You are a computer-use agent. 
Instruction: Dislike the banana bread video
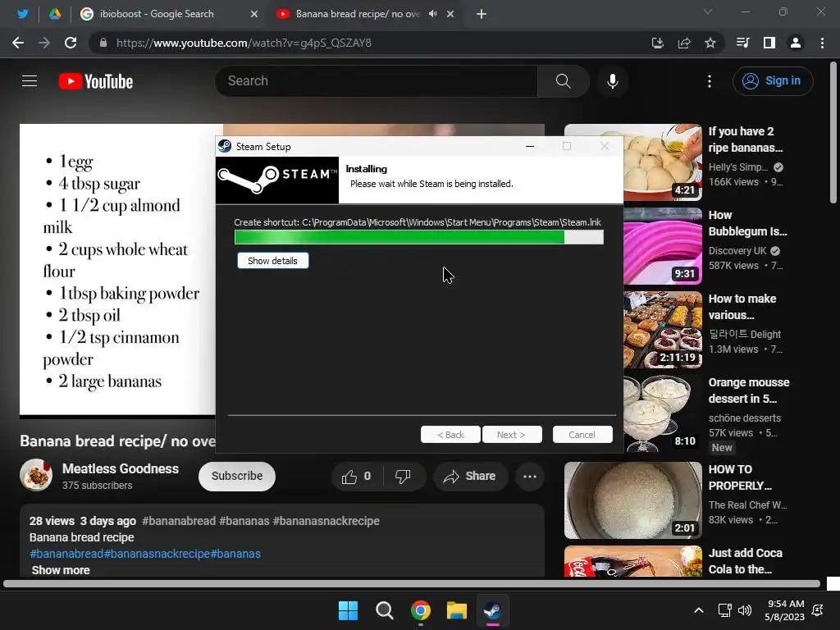tap(404, 477)
